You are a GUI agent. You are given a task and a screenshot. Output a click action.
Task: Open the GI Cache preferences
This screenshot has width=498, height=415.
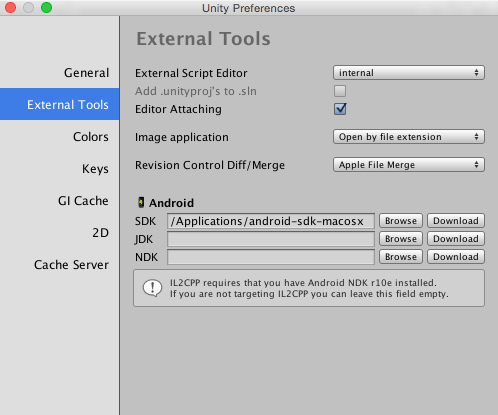[83, 201]
